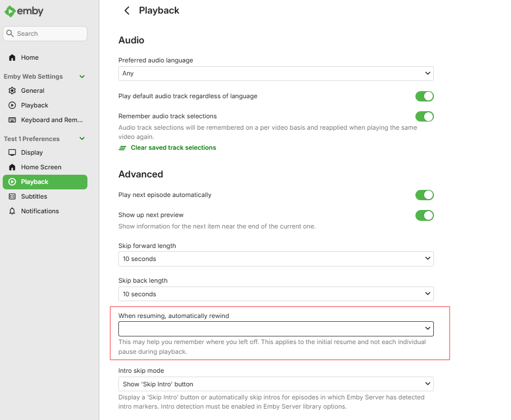Open the automatically rewind dropdown

[276, 329]
